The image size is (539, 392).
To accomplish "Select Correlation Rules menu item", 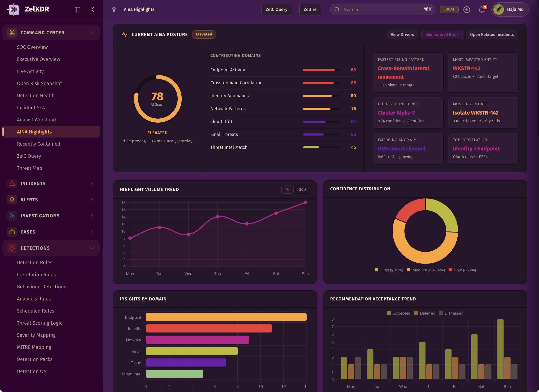I will [36, 274].
